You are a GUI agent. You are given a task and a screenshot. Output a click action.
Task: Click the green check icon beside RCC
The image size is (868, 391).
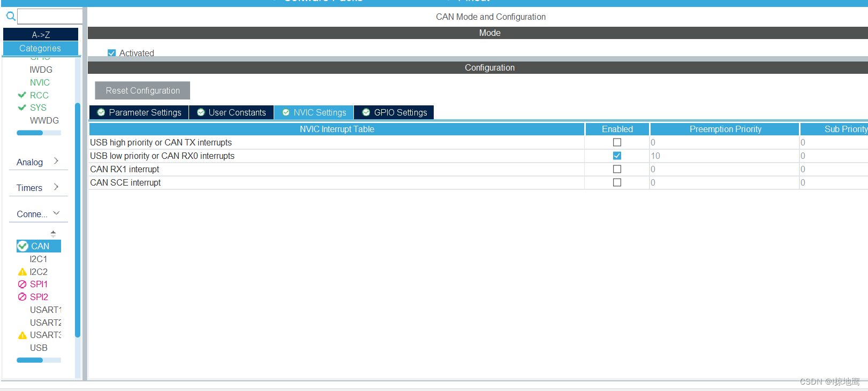click(x=22, y=95)
